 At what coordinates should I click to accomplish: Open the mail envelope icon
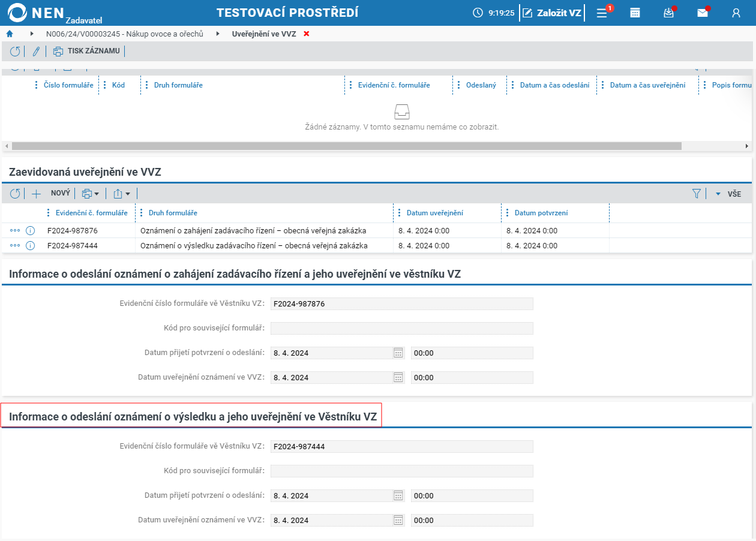(703, 13)
